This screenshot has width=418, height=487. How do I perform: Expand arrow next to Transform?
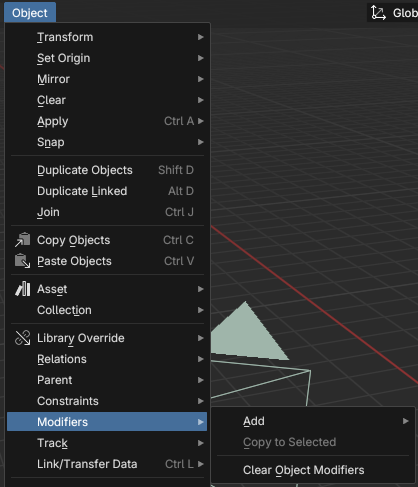200,37
